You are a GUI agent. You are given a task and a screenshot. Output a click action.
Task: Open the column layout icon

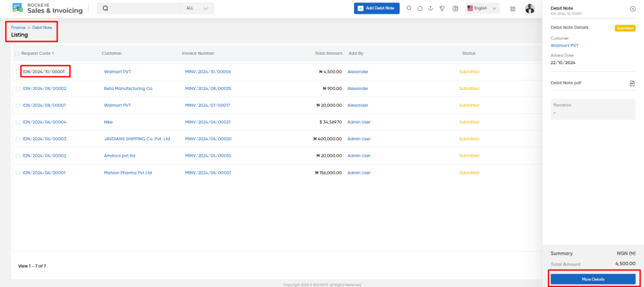click(x=455, y=8)
